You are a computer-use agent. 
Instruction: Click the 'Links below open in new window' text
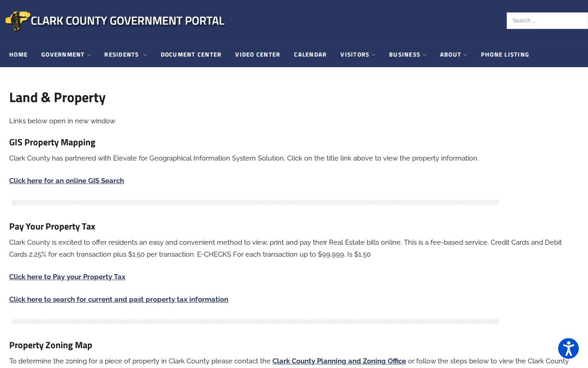point(62,121)
